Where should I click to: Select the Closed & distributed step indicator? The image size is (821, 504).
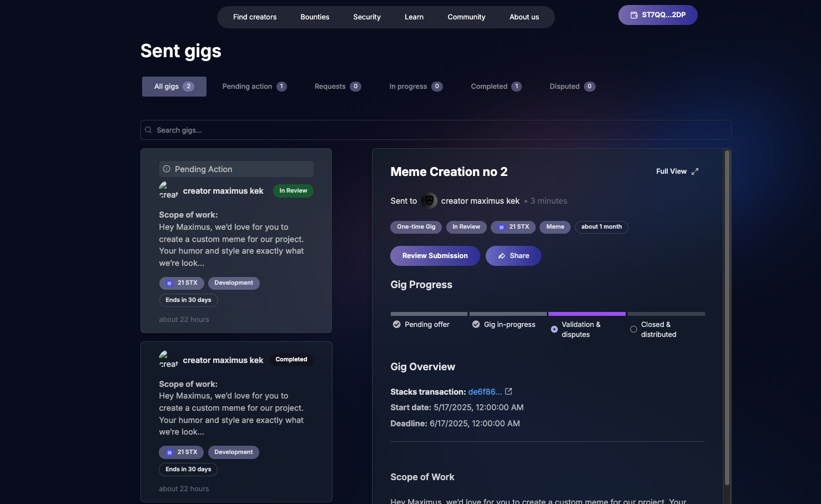coord(633,329)
